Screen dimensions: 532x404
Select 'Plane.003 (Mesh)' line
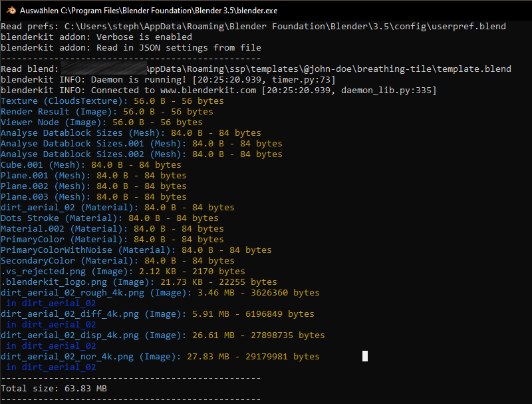tap(94, 196)
